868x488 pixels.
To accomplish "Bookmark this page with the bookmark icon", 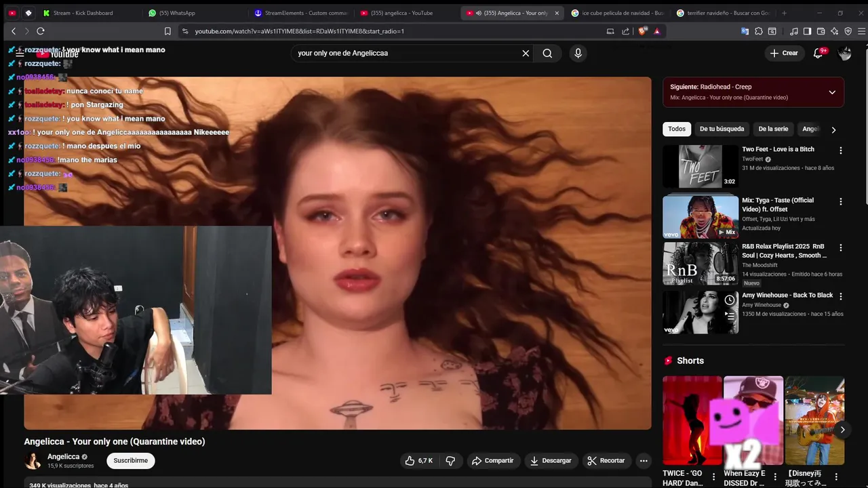I will 167,31.
